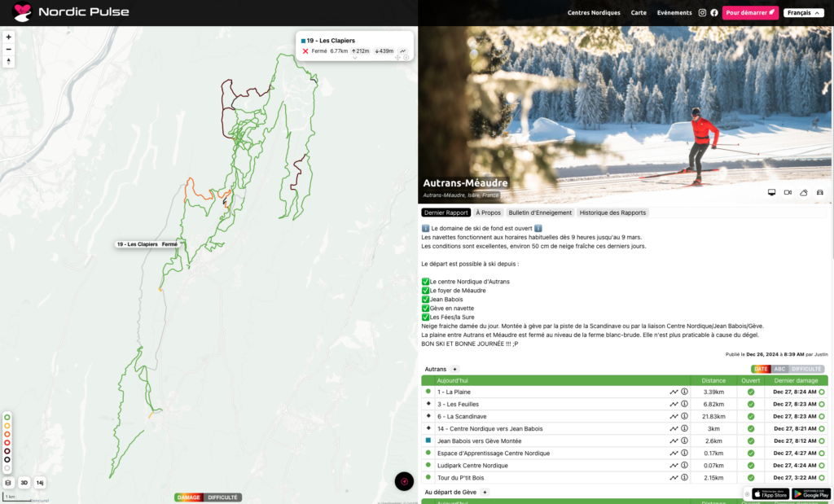Dismiss the app store badges banner
The height and width of the screenshot is (504, 834).
pyautogui.click(x=747, y=494)
